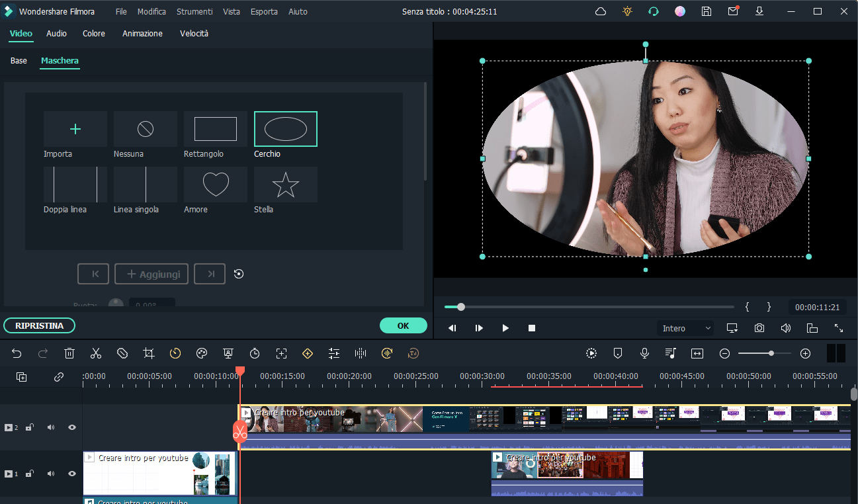Open the Aiuto menu
The image size is (858, 504).
tap(298, 12)
